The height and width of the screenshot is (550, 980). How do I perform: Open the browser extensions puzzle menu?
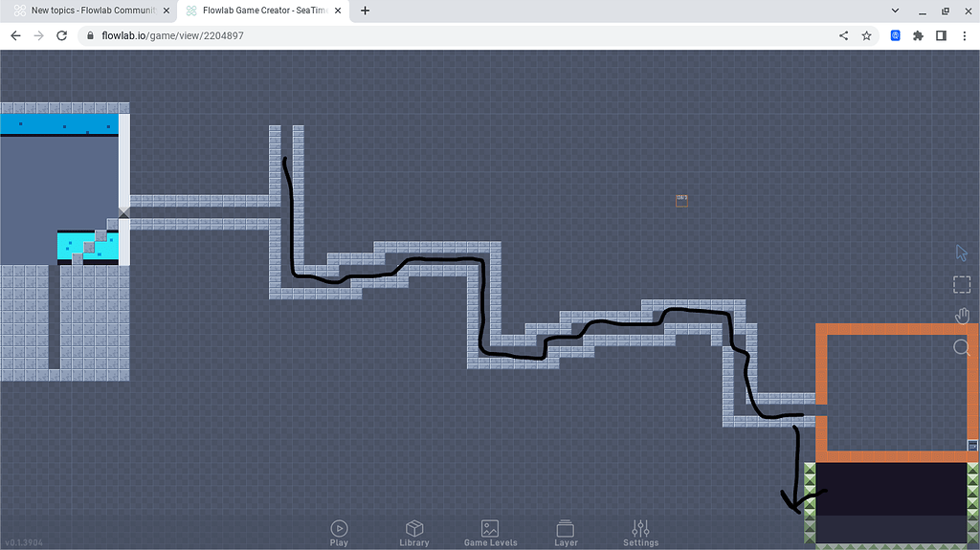[x=919, y=35]
